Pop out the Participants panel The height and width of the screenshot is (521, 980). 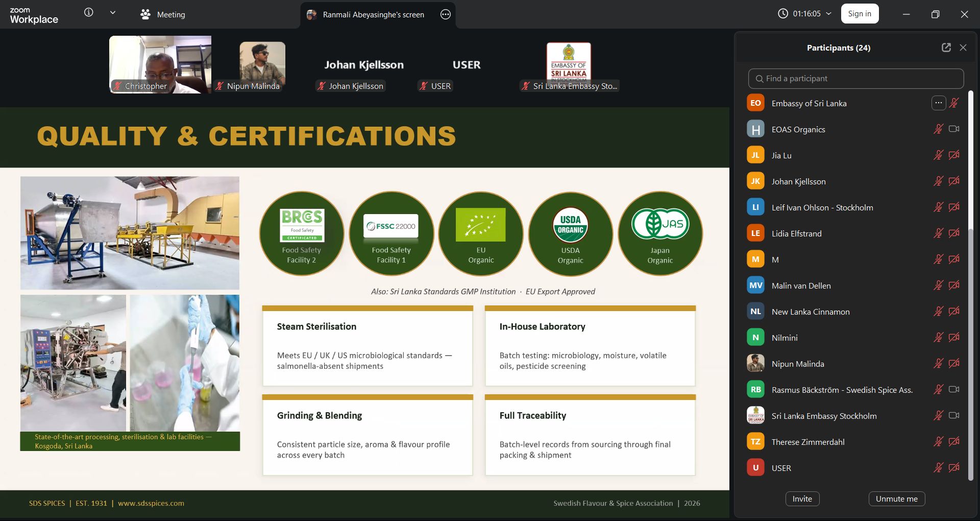pyautogui.click(x=946, y=48)
